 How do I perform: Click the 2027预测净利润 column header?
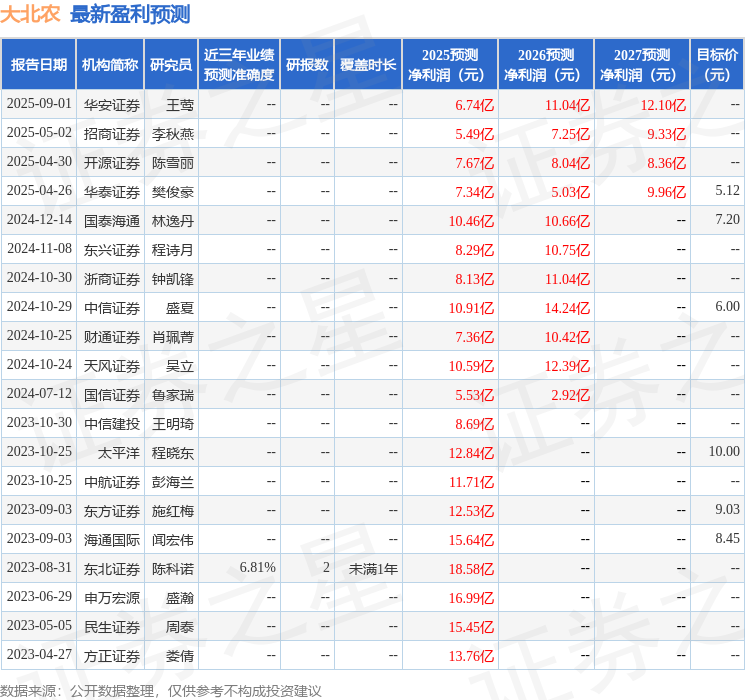(x=641, y=64)
